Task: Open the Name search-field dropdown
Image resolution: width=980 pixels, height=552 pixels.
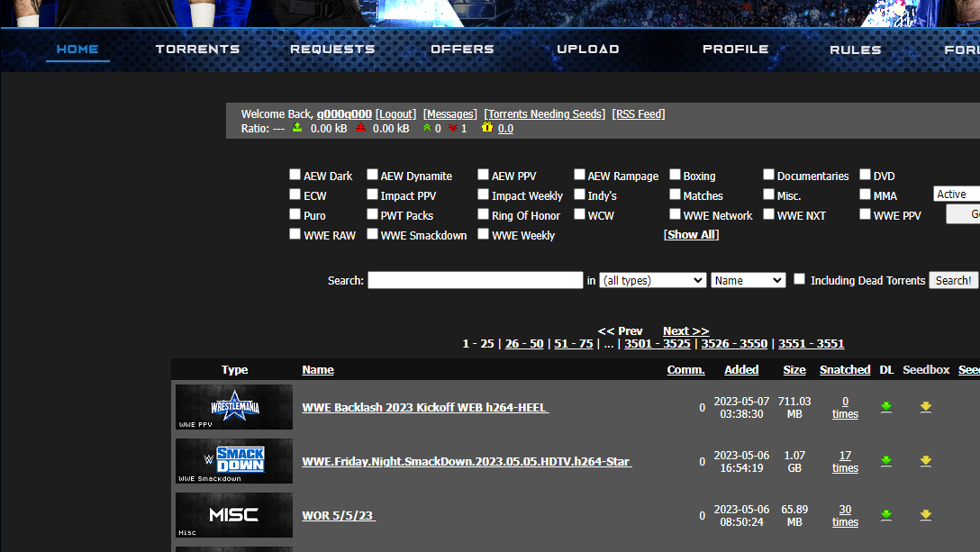Action: [x=749, y=280]
